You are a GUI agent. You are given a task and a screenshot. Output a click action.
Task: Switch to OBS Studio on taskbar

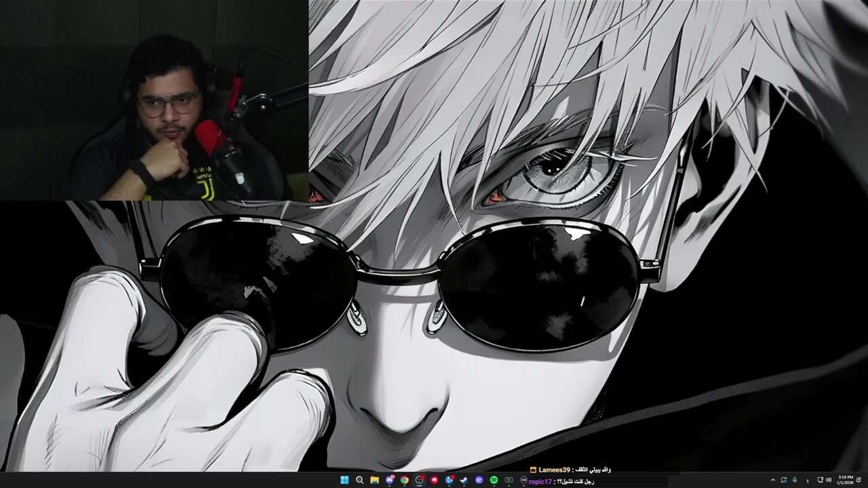tap(419, 480)
